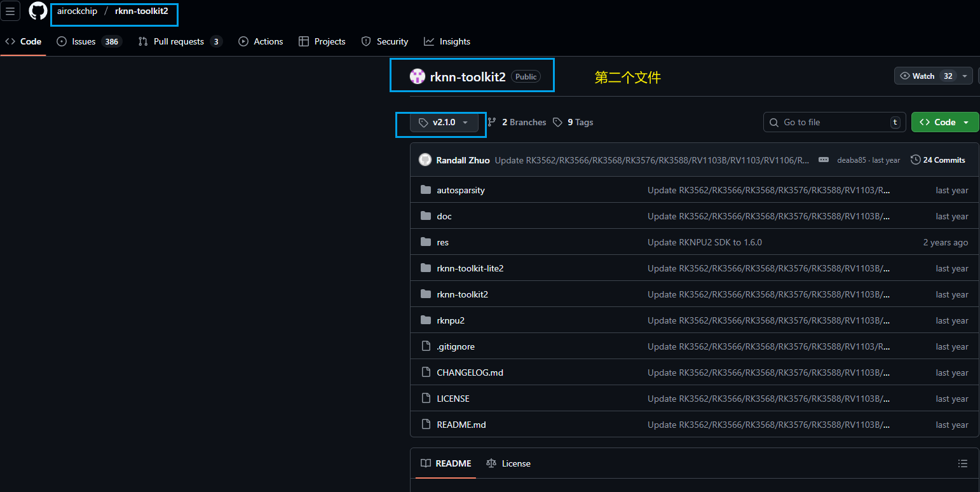Viewport: 980px width, 492px height.
Task: Open the Pull requests tab
Action: (179, 41)
